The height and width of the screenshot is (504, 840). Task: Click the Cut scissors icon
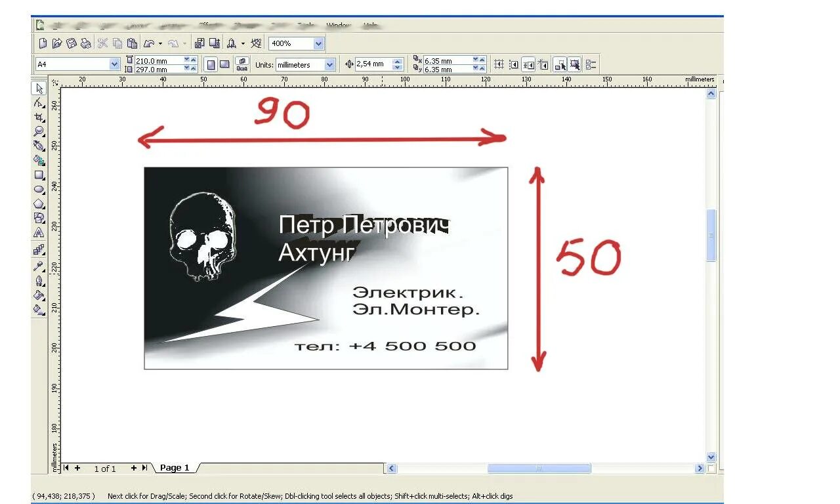[x=103, y=43]
